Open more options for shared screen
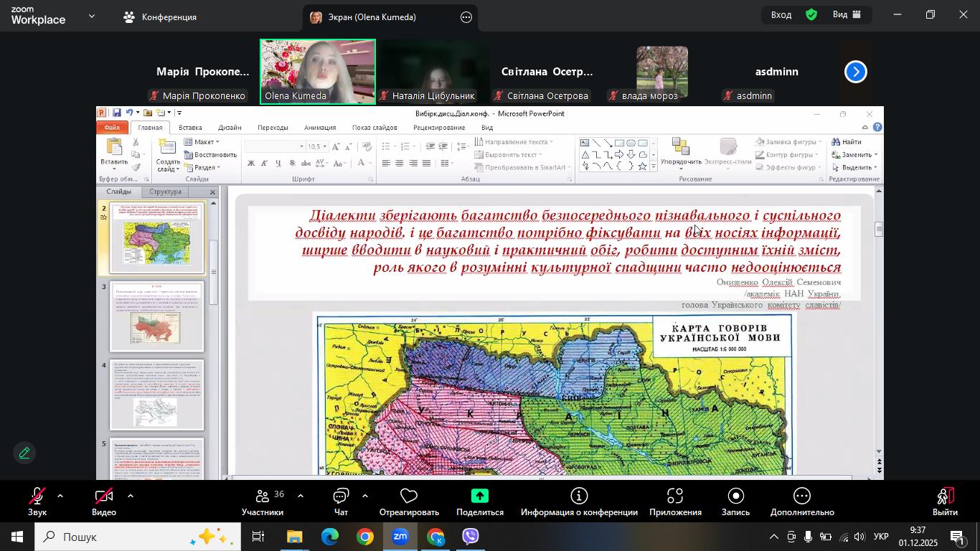This screenshot has height=551, width=980. (466, 17)
